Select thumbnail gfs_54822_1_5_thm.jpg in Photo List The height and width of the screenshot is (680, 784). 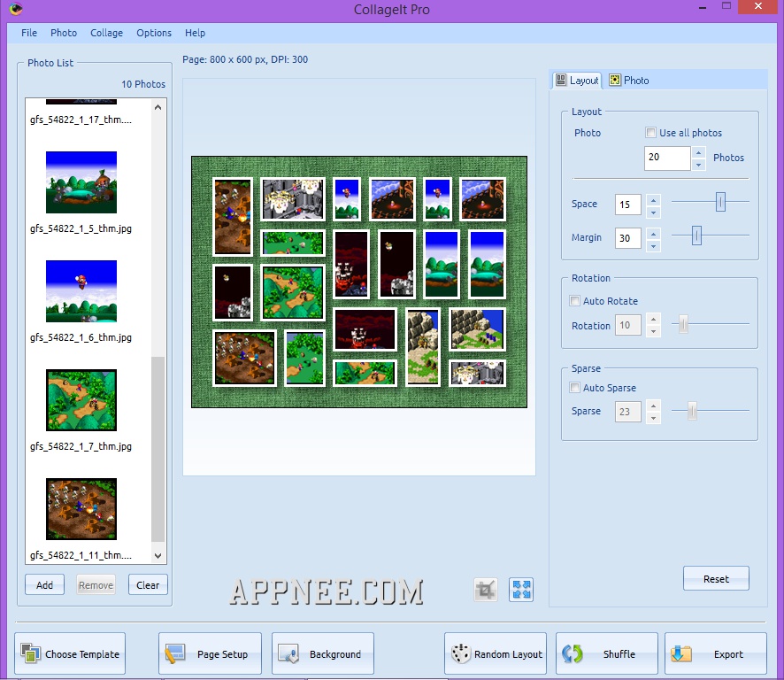click(81, 182)
